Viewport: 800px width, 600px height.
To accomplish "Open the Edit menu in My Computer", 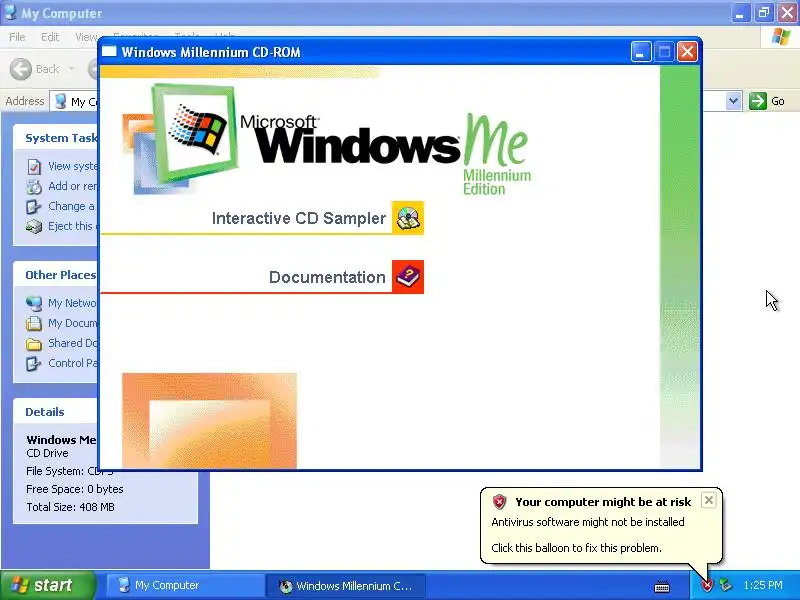I will pos(50,37).
